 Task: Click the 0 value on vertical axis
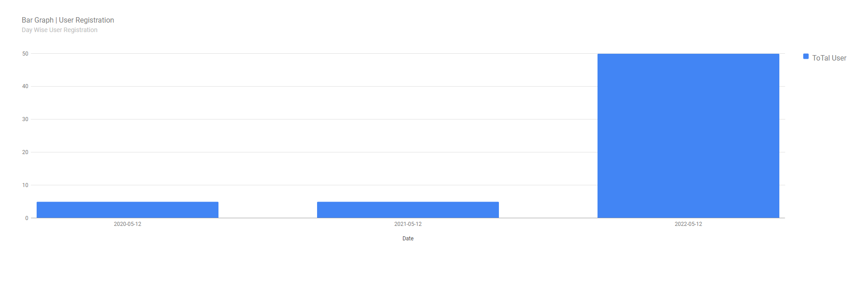[x=27, y=218]
